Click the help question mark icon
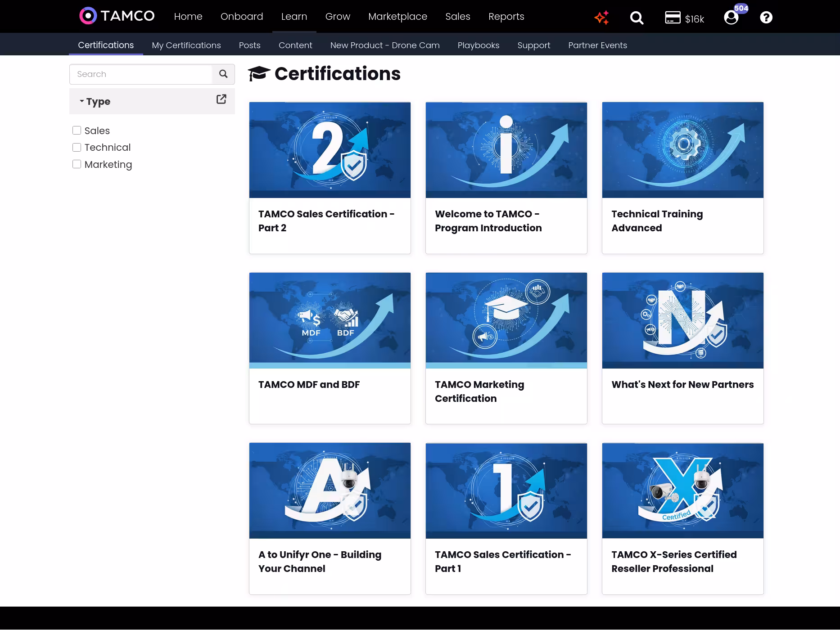Screen dimensions: 840x630 [766, 18]
